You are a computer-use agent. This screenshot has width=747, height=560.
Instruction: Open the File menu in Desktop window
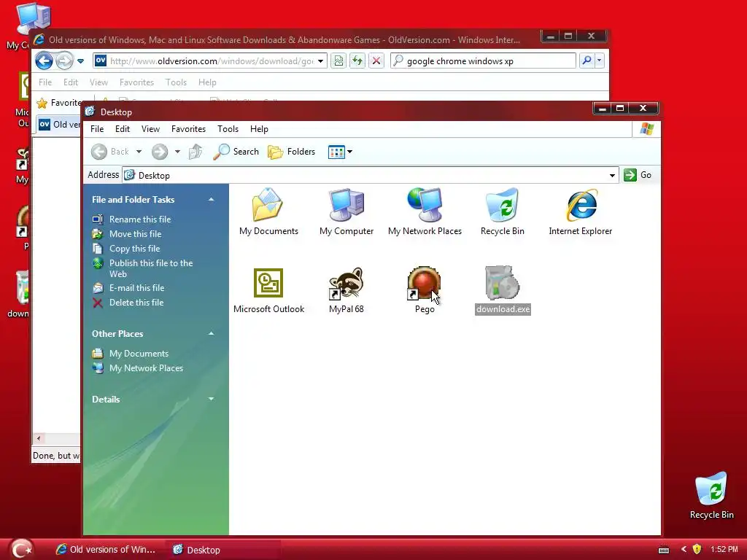pos(97,129)
